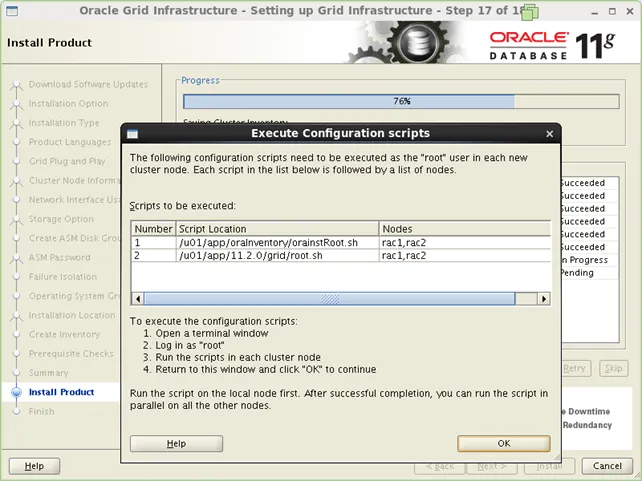Image resolution: width=642 pixels, height=481 pixels.
Task: Open Help inside the configuration scripts dialog
Action: [176, 443]
